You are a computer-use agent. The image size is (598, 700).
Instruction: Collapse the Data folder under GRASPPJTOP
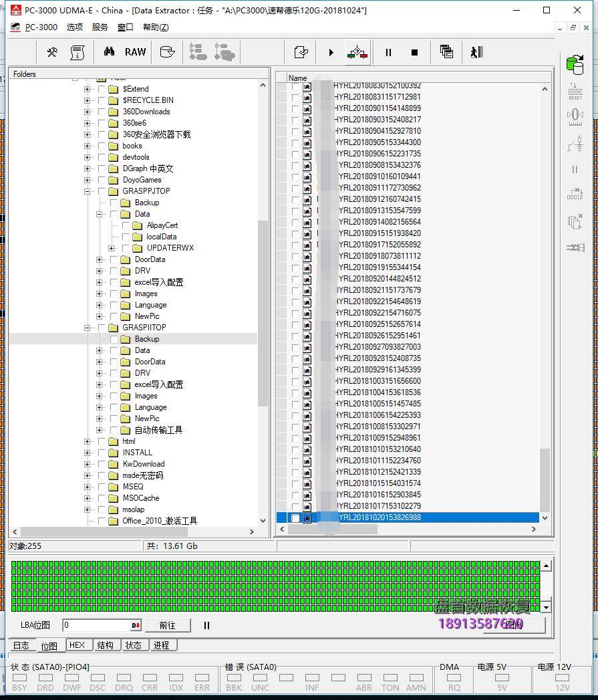tap(99, 215)
